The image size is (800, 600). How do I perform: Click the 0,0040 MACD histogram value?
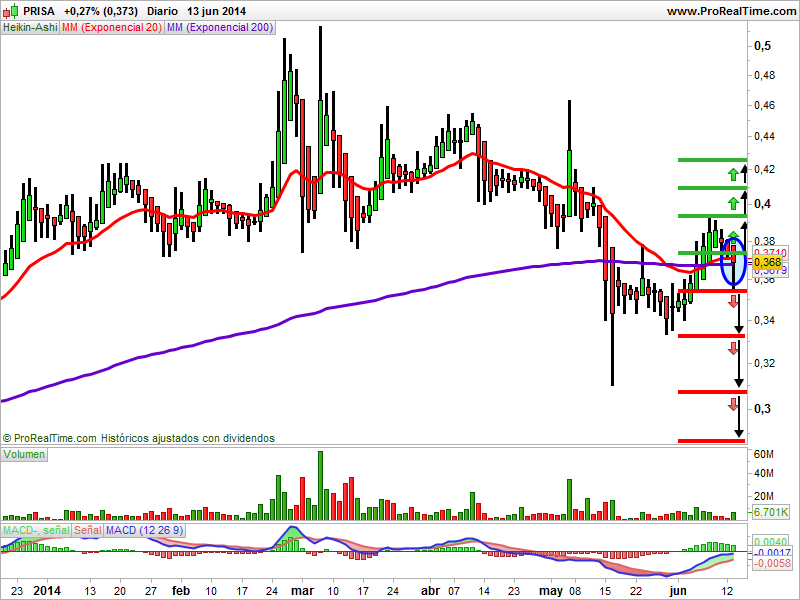click(x=769, y=542)
